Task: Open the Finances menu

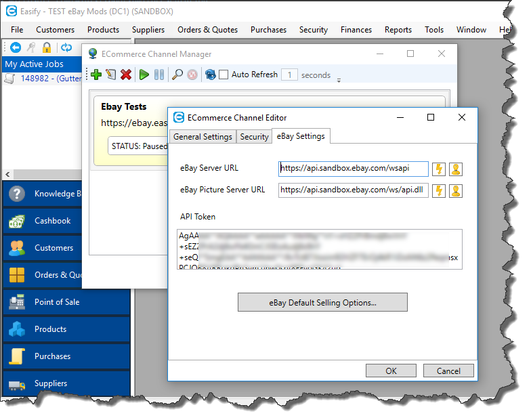Action: point(356,30)
